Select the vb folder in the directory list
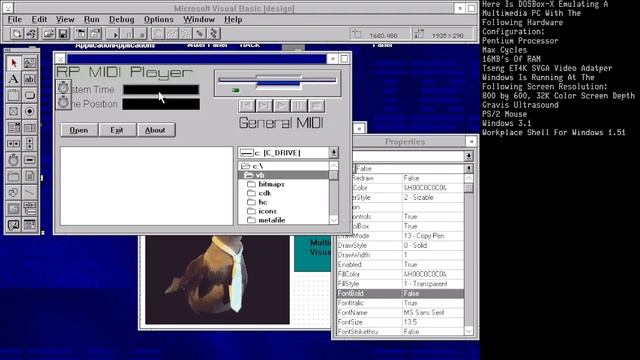The image size is (640, 360). 283,175
